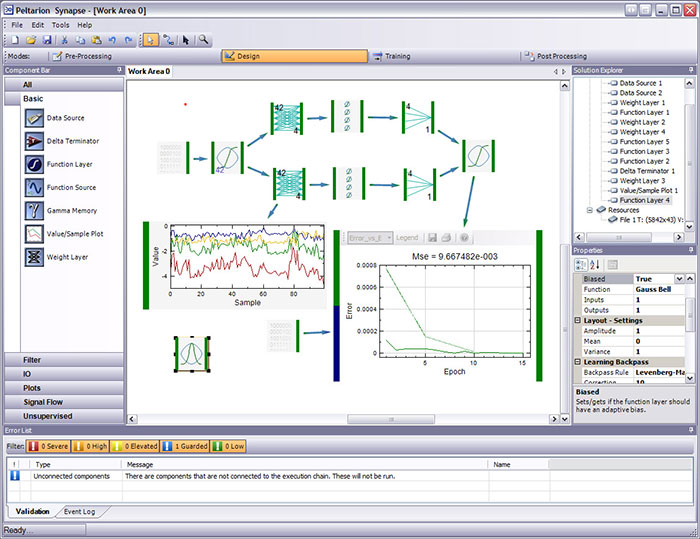This screenshot has height=539, width=700.
Task: Click alphabetical sort icon in Properties
Action: (x=595, y=264)
